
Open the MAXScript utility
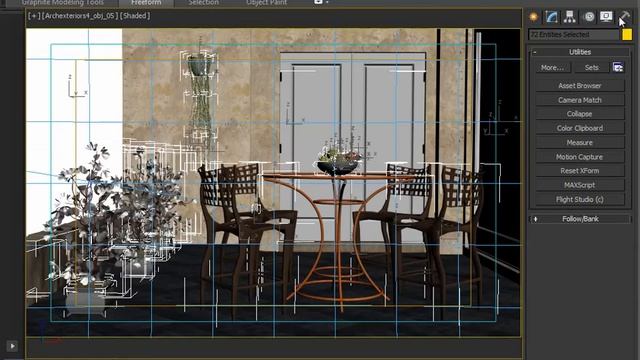tap(580, 185)
